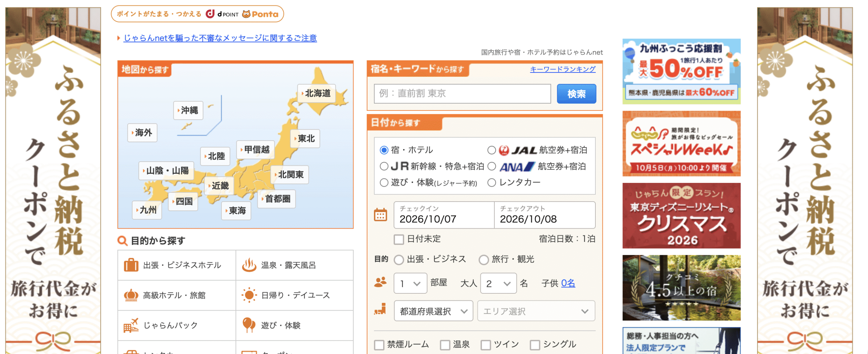This screenshot has width=868, height=354.
Task: Click the crown icon for 高級ホテル・旅館
Action: pos(131,295)
